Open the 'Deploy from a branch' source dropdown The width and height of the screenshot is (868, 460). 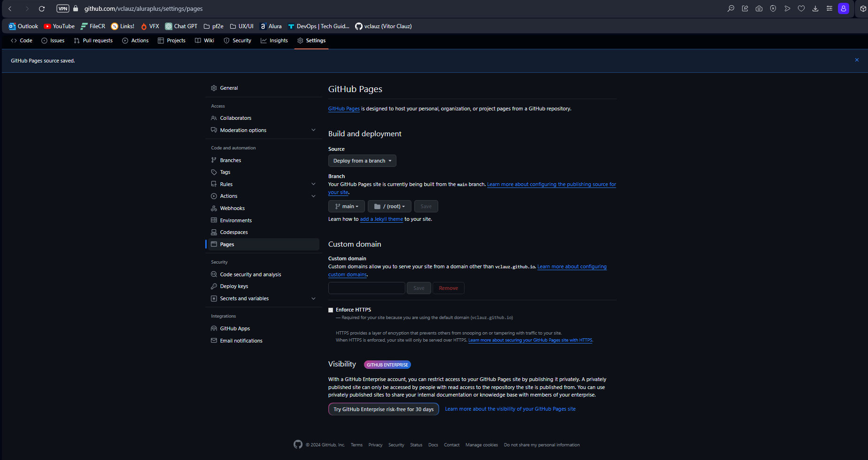pyautogui.click(x=362, y=161)
